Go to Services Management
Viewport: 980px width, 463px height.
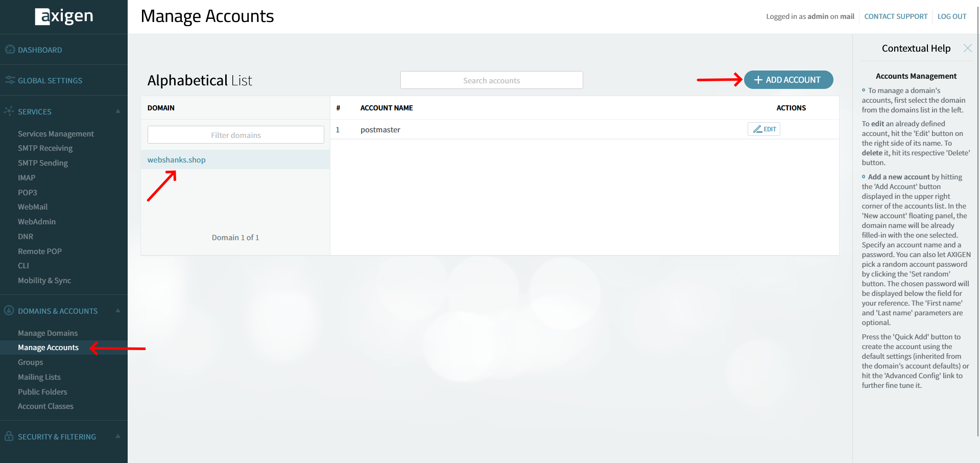[56, 134]
